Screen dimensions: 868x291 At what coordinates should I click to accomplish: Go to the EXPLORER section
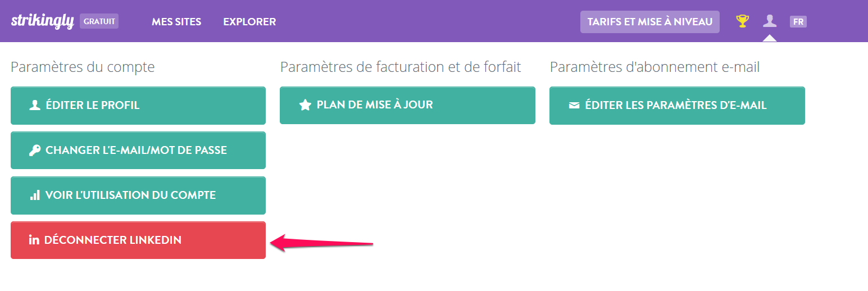(249, 22)
